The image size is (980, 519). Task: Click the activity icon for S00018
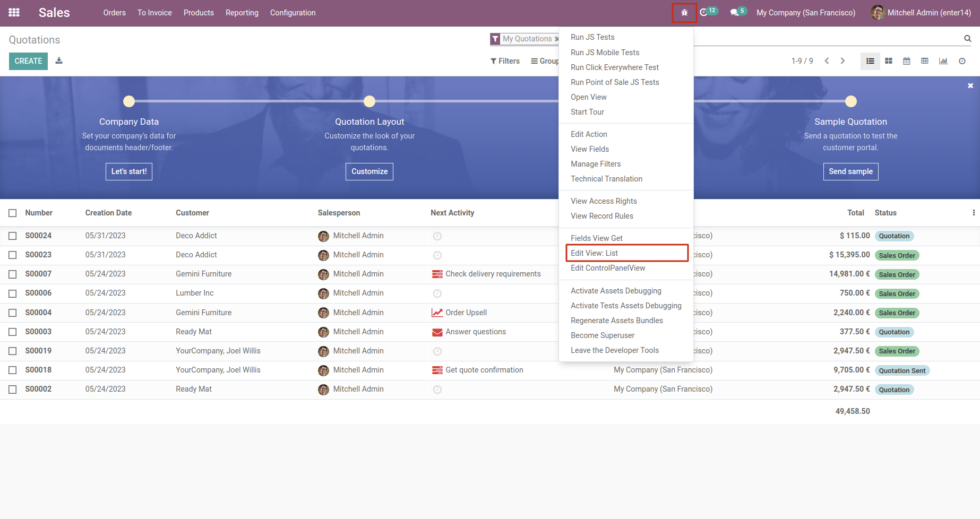point(437,370)
